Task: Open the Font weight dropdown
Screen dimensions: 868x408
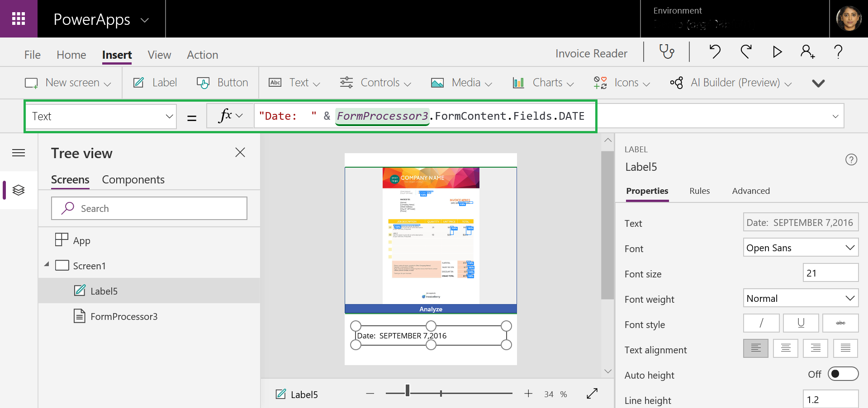Action: click(800, 298)
